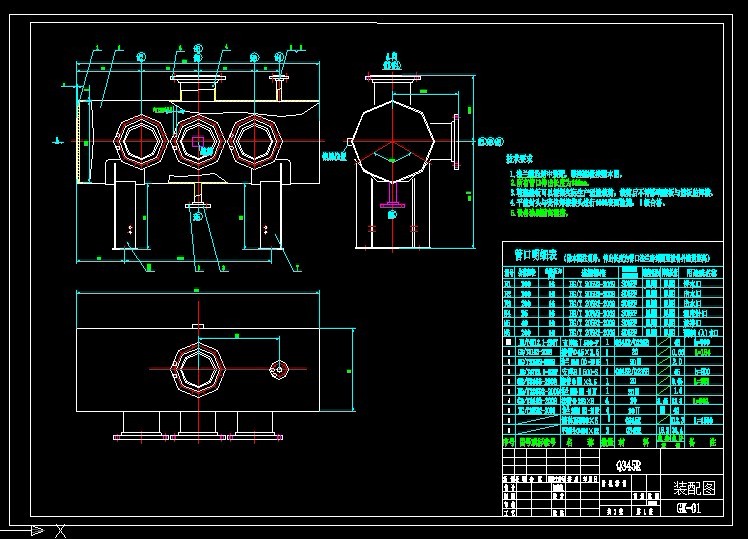Select the 技术要求 notes heading
The image size is (748, 539).
(519, 159)
